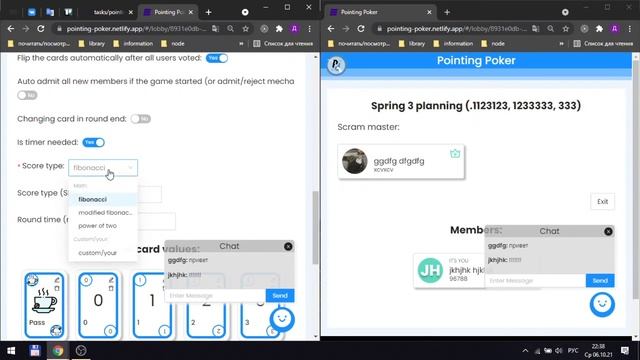The height and width of the screenshot is (360, 640).
Task: Switch to the tasks/pointing browser tab
Action: point(108,12)
